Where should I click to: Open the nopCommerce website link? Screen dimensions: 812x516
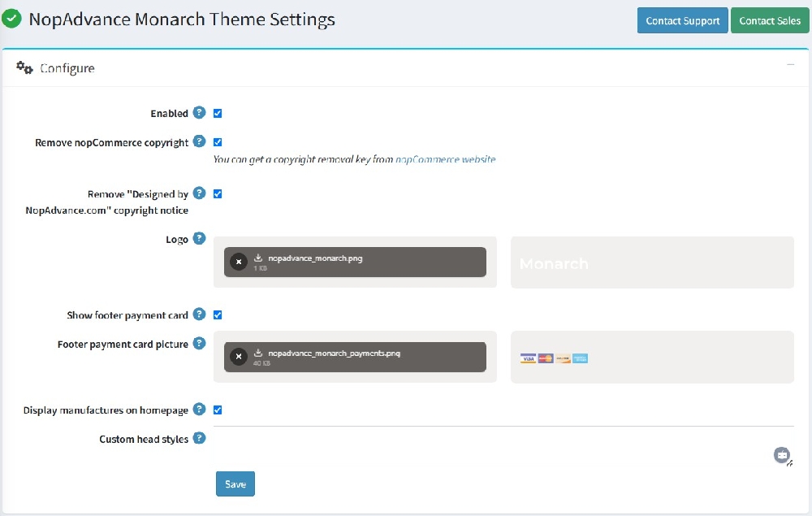coord(445,159)
